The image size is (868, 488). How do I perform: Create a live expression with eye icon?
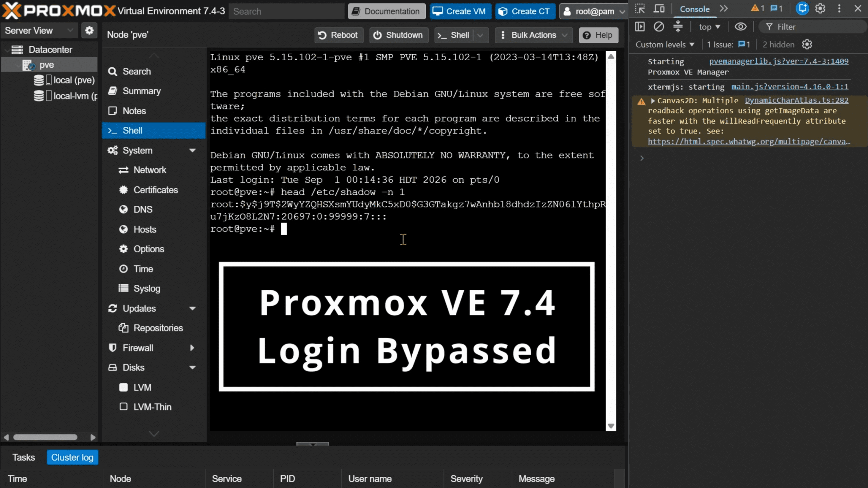(741, 27)
